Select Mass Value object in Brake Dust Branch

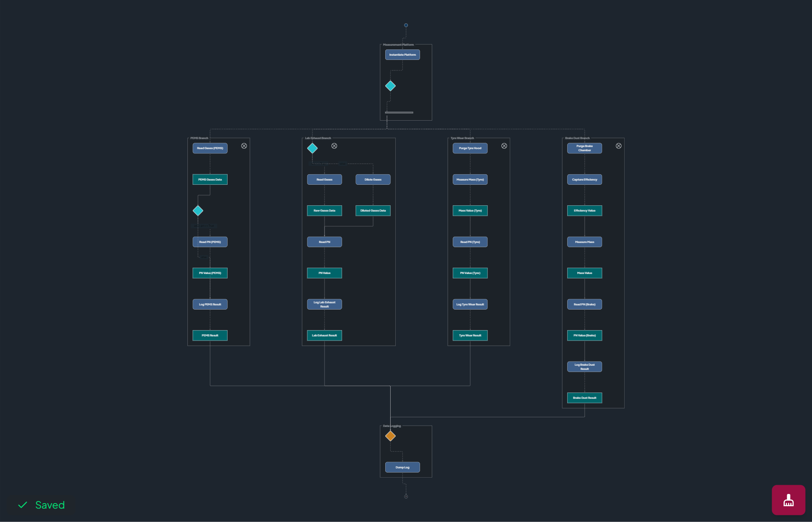(584, 273)
